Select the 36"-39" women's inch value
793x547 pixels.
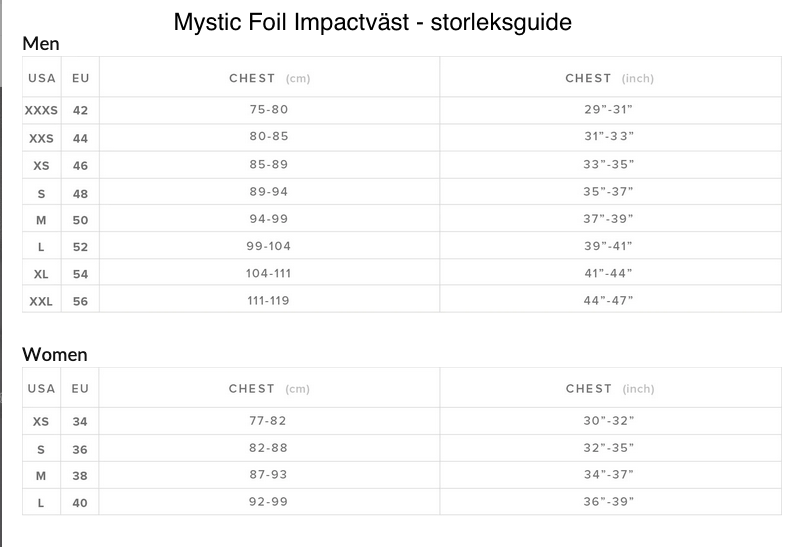pyautogui.click(x=609, y=501)
